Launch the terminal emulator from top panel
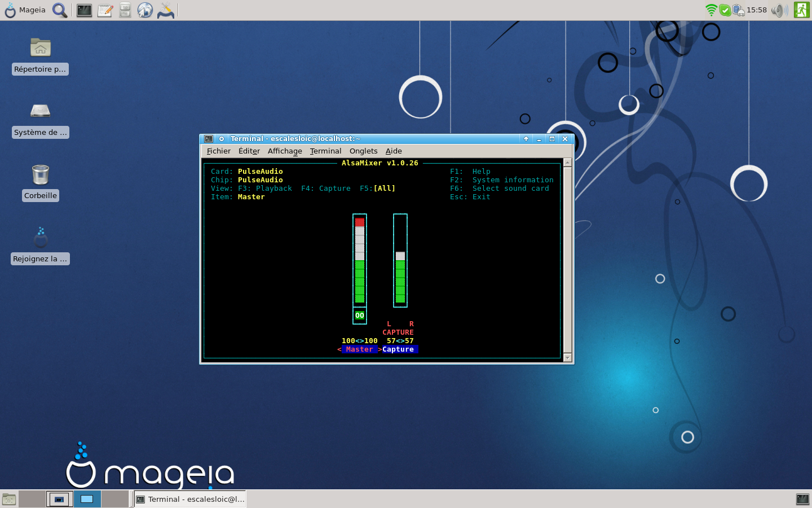Screen dimensions: 812x508 [84, 10]
